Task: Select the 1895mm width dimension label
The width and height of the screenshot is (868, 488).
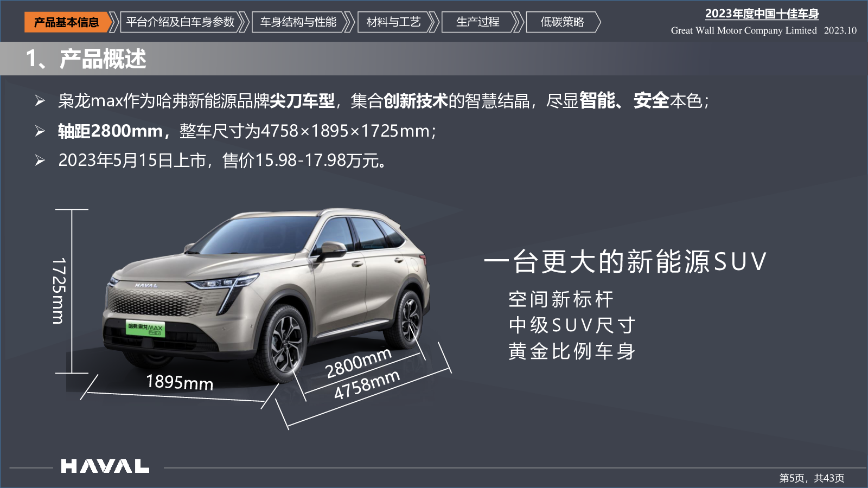Action: (180, 382)
